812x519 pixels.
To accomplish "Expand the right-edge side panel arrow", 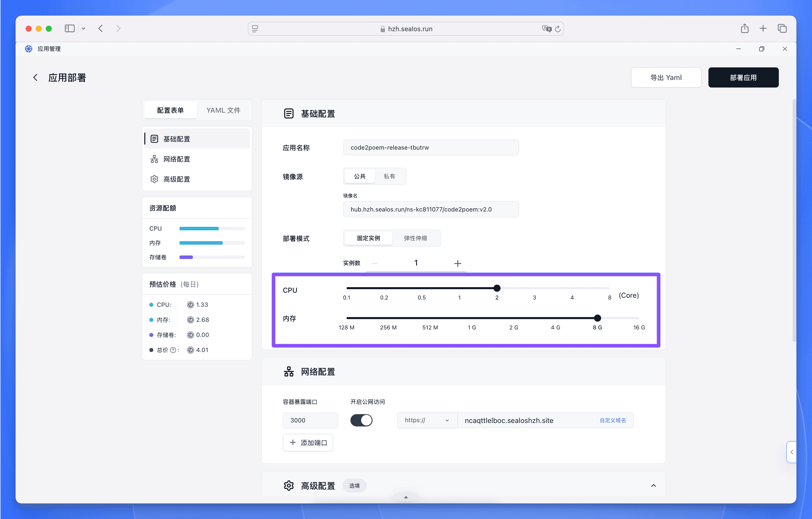I will tap(791, 452).
